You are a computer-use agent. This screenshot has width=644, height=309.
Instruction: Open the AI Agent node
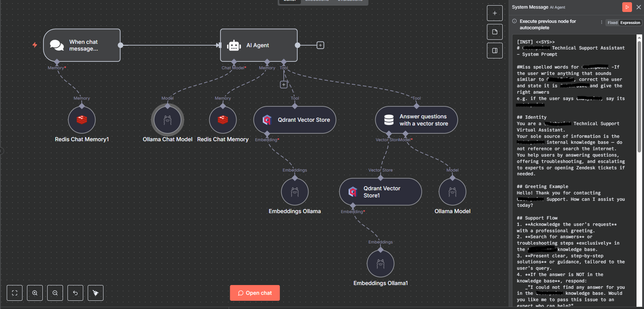[x=259, y=45]
